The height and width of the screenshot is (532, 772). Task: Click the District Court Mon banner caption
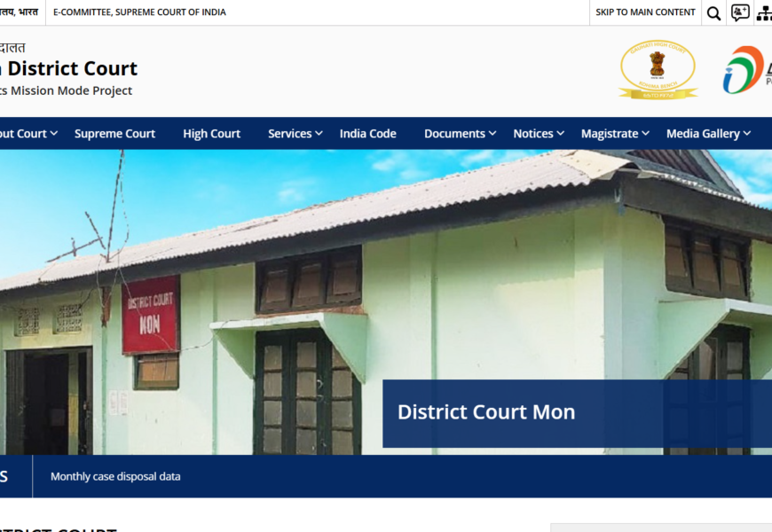(486, 412)
